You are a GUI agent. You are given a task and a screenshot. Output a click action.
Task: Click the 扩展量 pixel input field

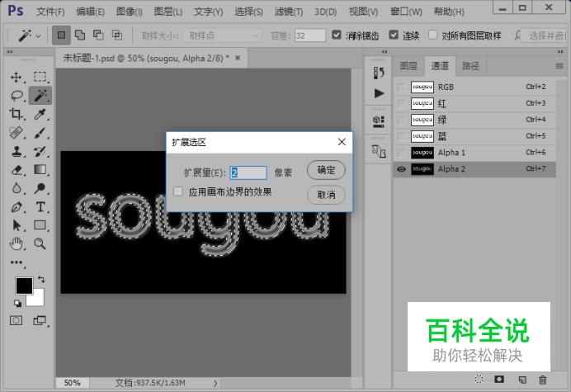(248, 172)
